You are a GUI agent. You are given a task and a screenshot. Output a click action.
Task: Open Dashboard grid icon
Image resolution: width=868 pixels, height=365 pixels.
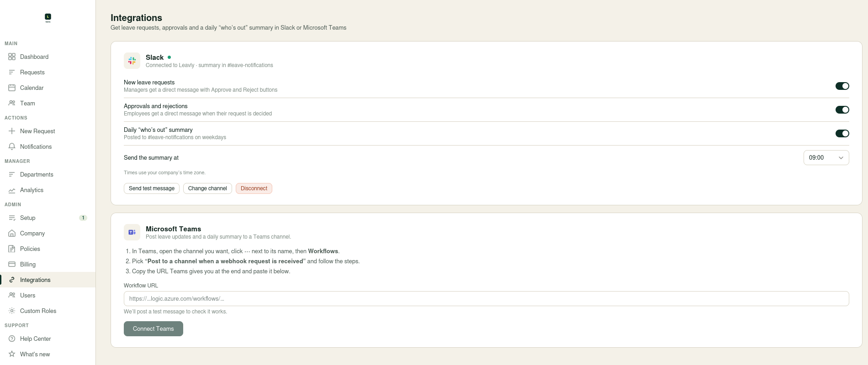(12, 57)
